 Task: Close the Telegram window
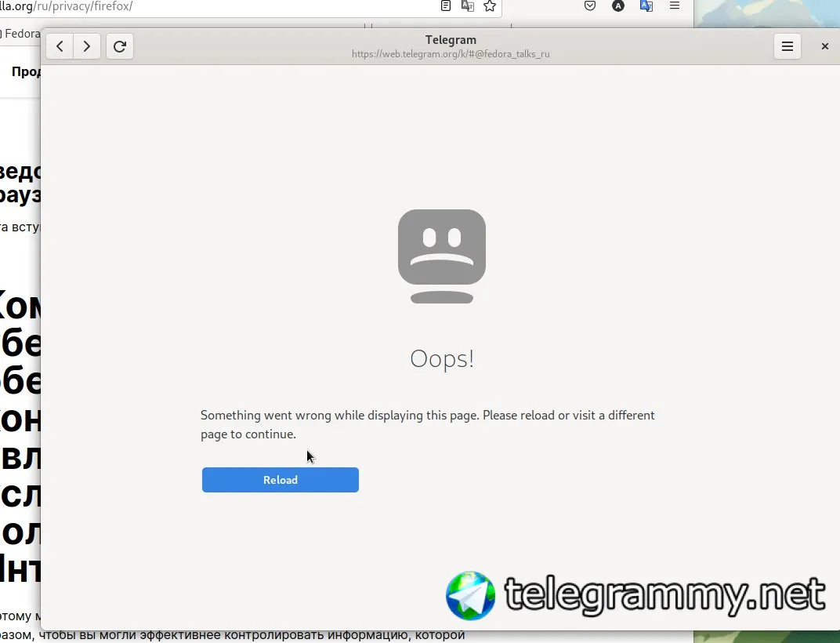(x=825, y=46)
